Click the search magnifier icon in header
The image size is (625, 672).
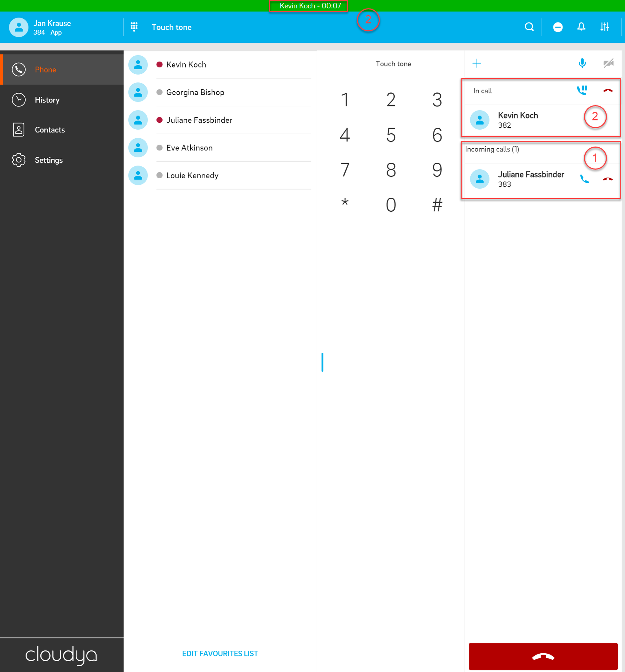pos(529,27)
